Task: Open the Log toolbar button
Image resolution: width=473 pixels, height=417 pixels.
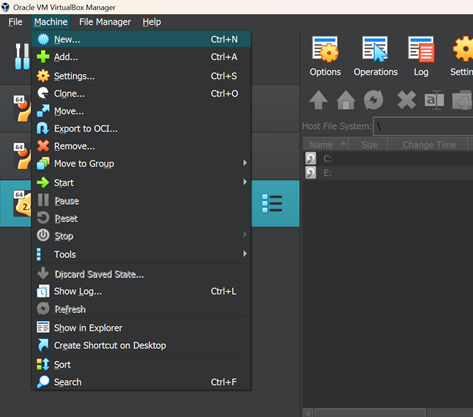Action: point(421,56)
